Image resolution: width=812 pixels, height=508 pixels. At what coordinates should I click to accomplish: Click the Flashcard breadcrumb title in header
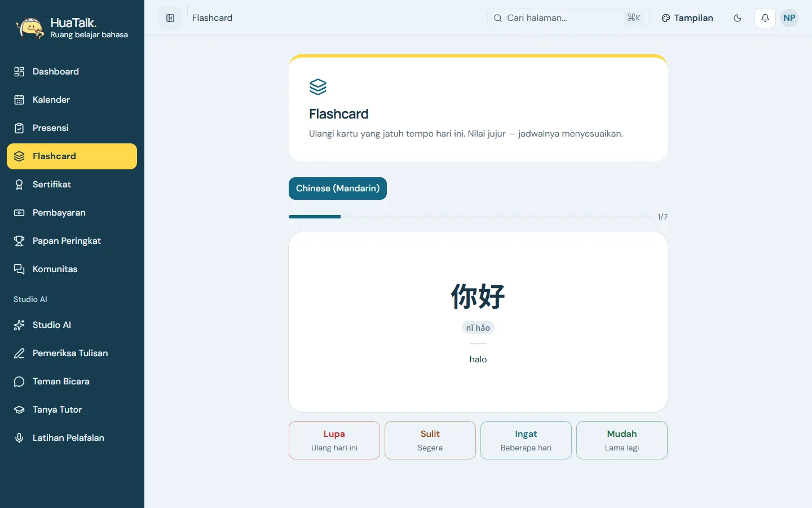[212, 18]
